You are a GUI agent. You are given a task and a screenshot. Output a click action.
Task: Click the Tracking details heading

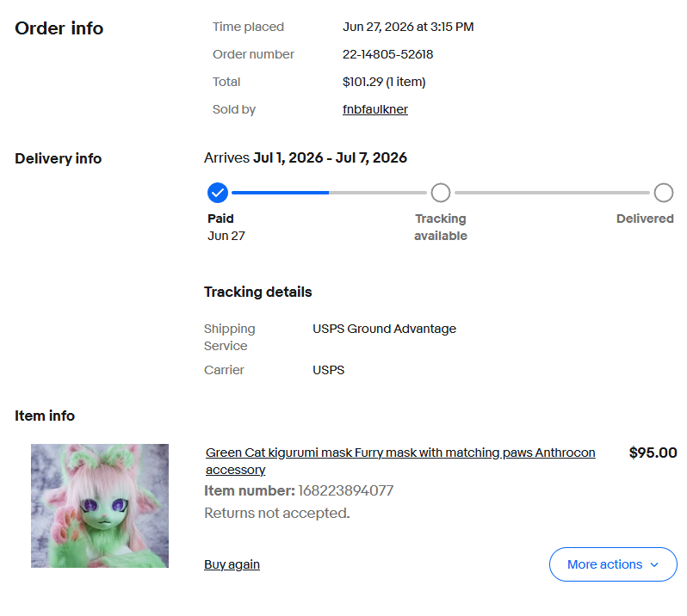[x=257, y=292]
